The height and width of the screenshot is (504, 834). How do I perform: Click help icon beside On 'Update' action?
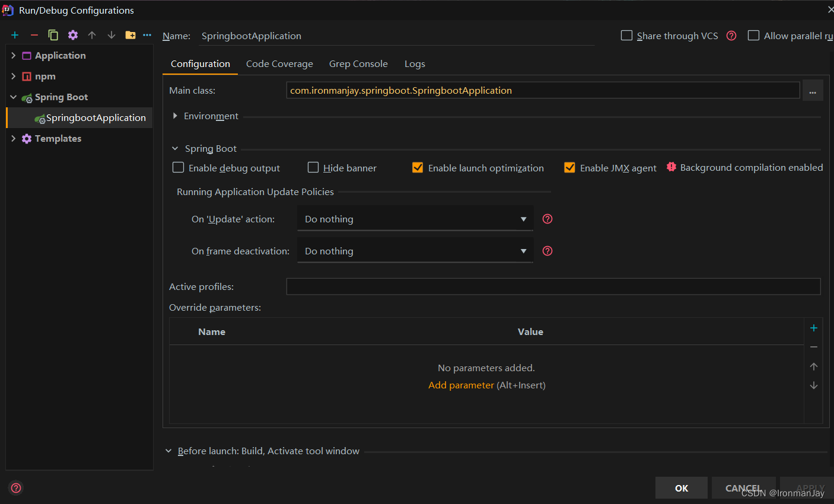(x=547, y=219)
